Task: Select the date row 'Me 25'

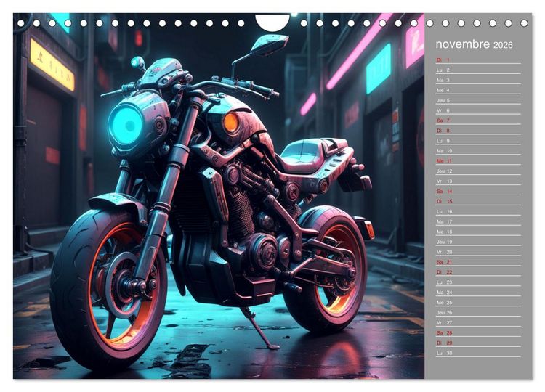Action: [478, 303]
